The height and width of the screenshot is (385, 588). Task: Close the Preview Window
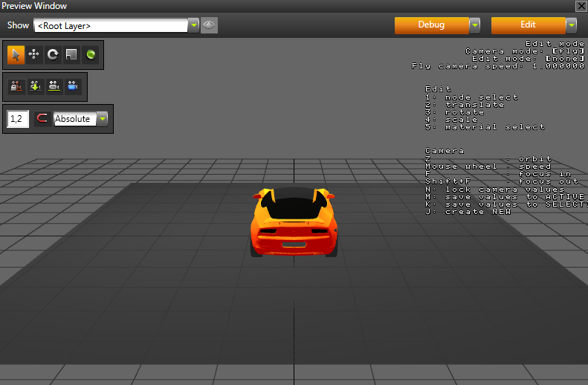581,6
